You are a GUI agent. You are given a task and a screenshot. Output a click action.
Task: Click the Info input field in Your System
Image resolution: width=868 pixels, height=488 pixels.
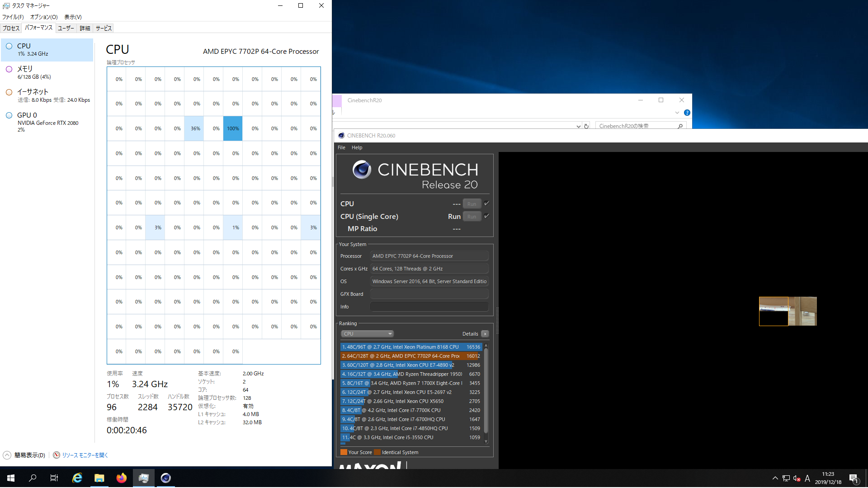pos(429,307)
